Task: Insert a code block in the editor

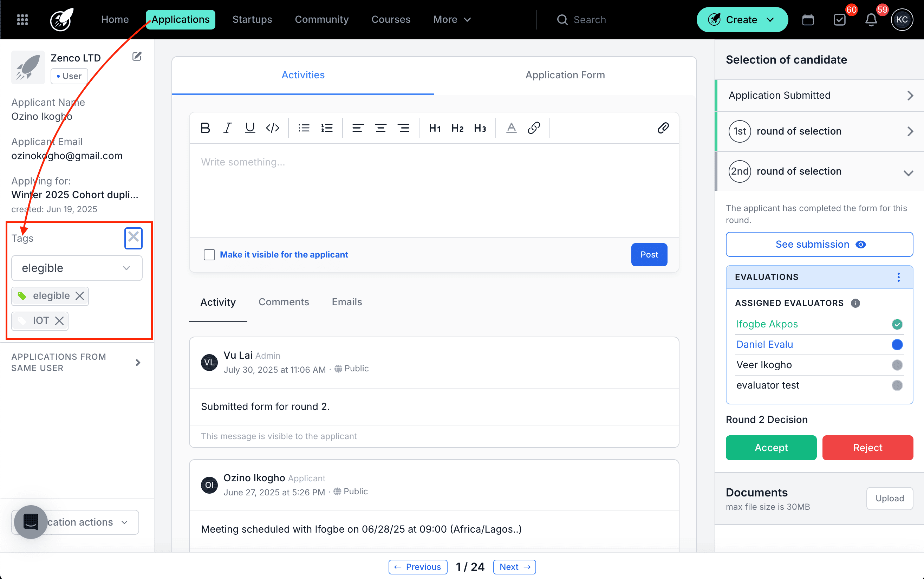Action: click(272, 128)
